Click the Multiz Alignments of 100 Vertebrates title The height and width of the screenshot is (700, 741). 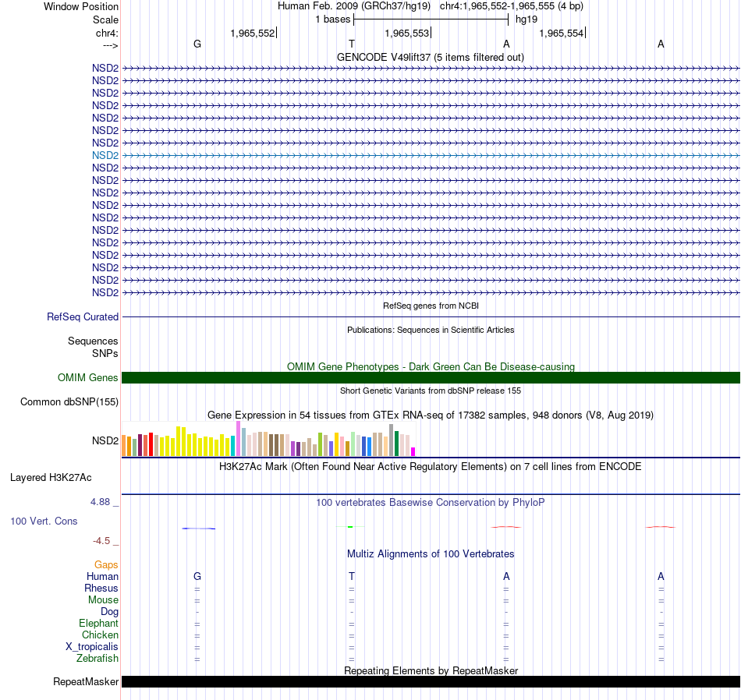click(431, 553)
